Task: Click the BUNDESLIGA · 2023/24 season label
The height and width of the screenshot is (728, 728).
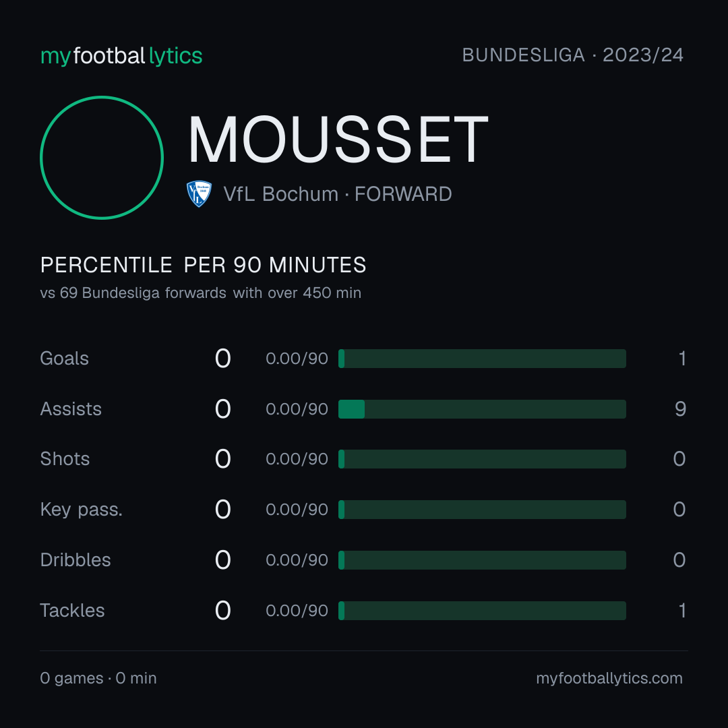Action: coord(572,55)
